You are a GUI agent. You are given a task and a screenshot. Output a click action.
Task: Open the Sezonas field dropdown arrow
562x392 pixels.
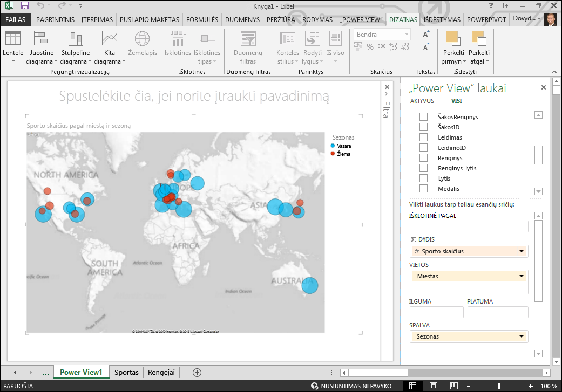pyautogui.click(x=522, y=336)
